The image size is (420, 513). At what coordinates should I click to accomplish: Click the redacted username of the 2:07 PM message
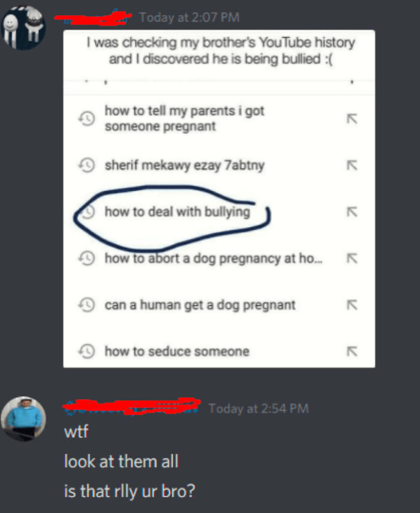(x=93, y=17)
